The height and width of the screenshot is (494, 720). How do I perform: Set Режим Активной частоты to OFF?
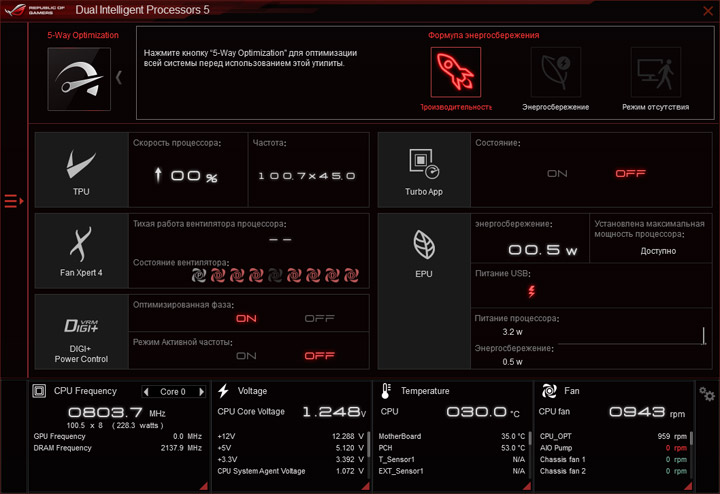[x=320, y=356]
